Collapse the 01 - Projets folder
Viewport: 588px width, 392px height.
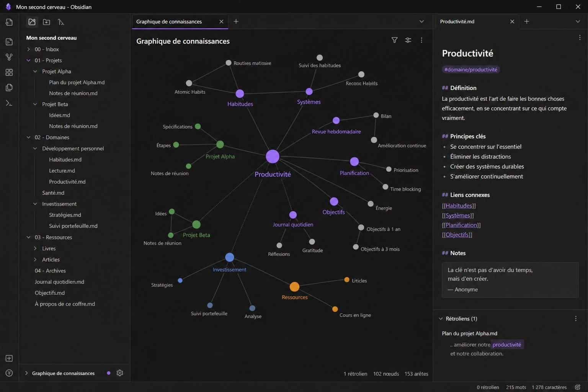click(28, 60)
